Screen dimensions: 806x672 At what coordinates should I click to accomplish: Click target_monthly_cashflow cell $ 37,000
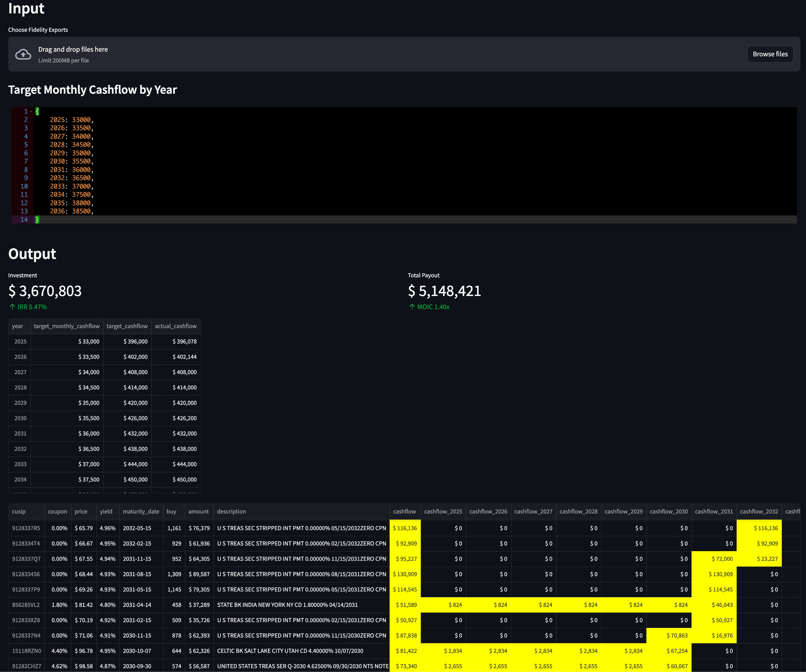tap(67, 464)
